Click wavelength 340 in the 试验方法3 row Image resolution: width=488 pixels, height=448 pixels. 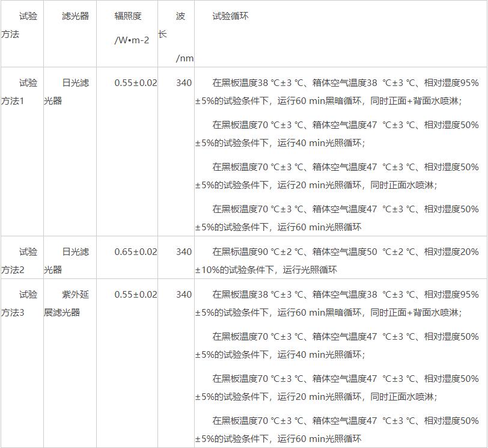184,294
